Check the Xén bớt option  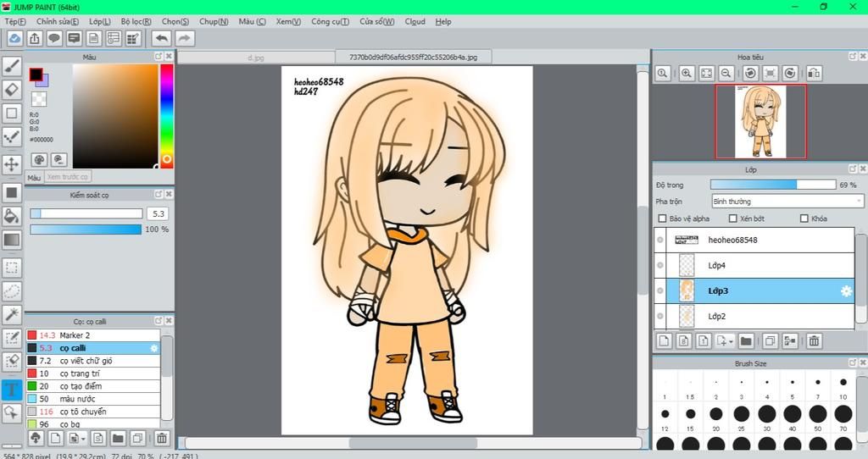[732, 218]
